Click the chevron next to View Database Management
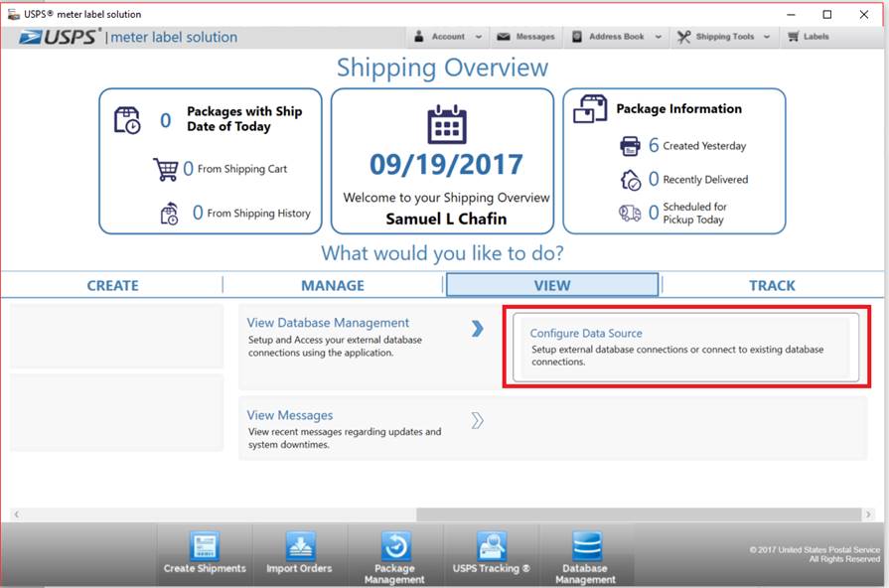 pos(478,329)
